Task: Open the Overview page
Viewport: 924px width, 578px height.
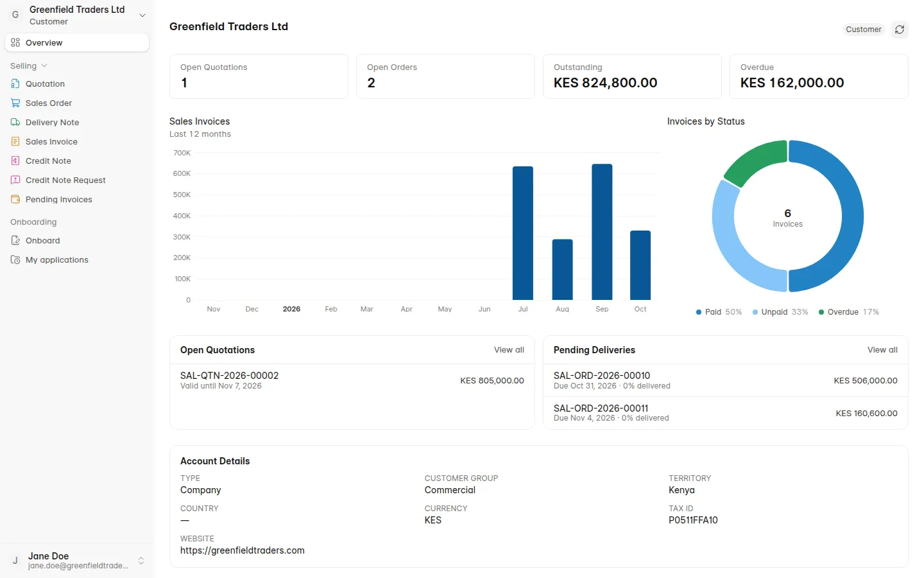Action: pyautogui.click(x=77, y=42)
